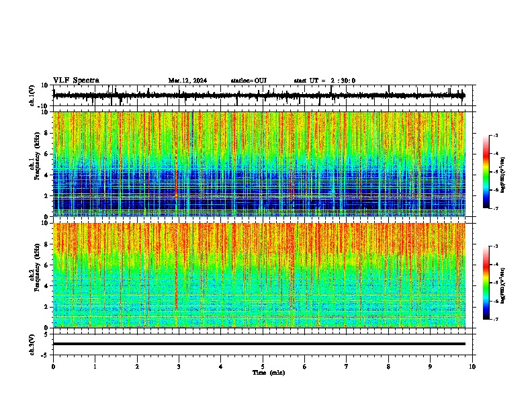Viewport: 532px width, 411px height.
Task: Click the '9' tick on the time axis
Action: point(430,367)
